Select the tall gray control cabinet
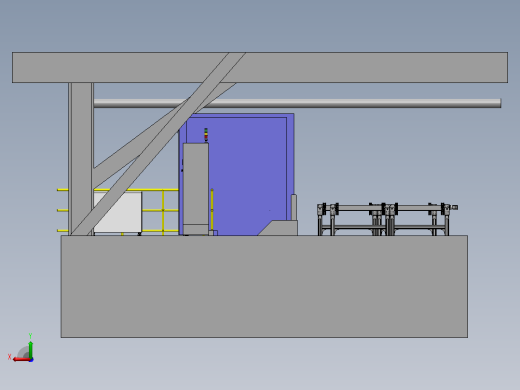 point(196,189)
